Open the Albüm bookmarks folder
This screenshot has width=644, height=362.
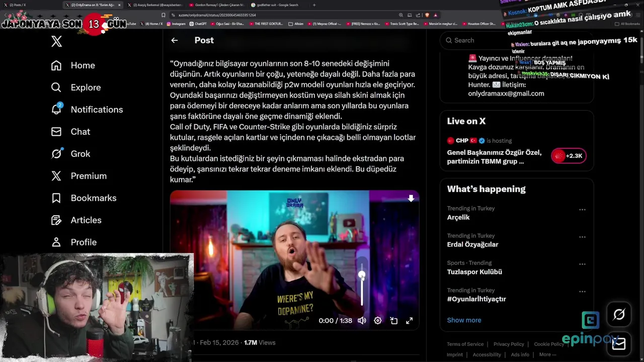point(296,24)
